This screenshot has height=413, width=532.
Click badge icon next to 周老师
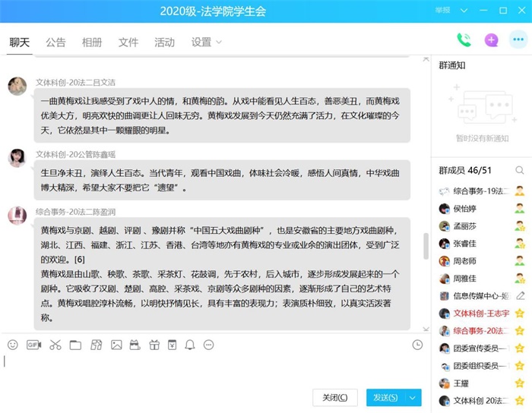click(x=519, y=261)
